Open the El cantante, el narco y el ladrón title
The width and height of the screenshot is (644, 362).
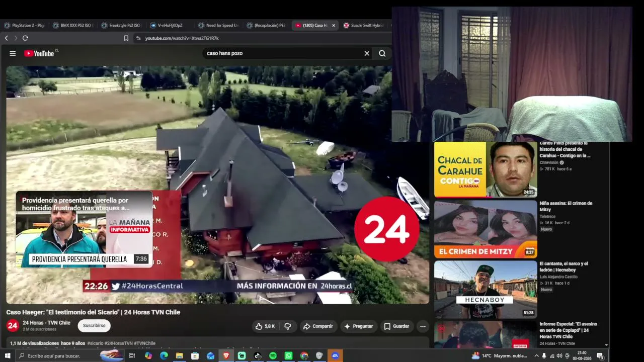(x=563, y=266)
